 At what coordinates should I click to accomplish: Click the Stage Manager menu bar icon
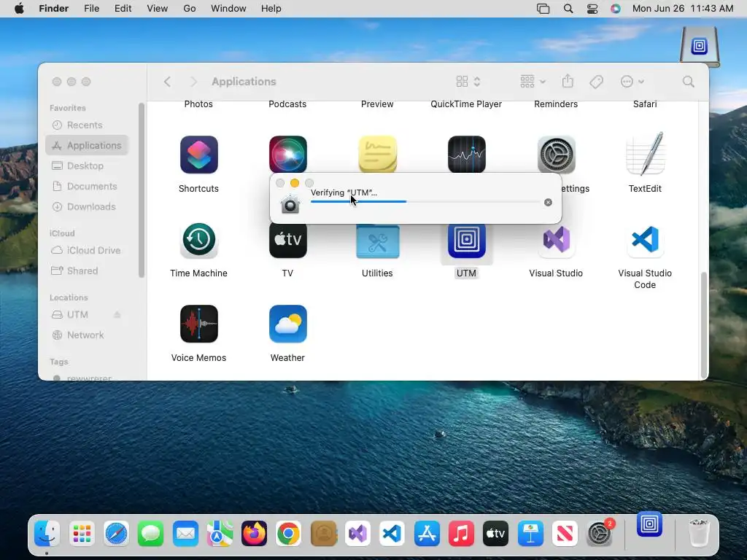click(543, 9)
